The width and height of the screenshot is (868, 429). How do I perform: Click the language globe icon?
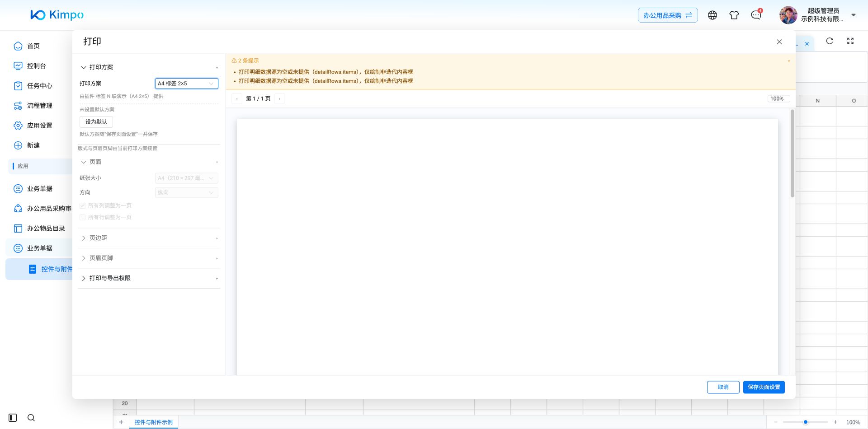(x=712, y=15)
